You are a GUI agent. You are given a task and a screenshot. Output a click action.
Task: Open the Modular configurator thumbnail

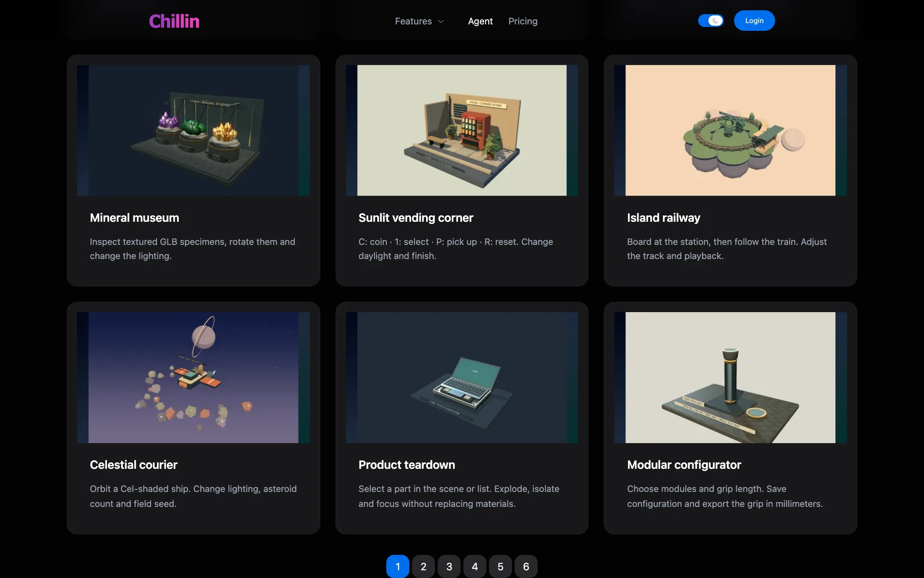click(x=730, y=377)
